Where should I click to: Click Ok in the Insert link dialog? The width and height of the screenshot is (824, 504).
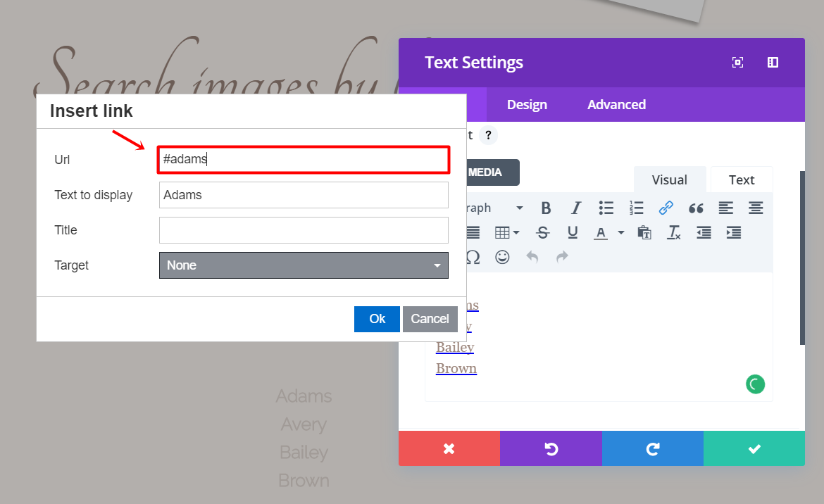click(x=377, y=319)
